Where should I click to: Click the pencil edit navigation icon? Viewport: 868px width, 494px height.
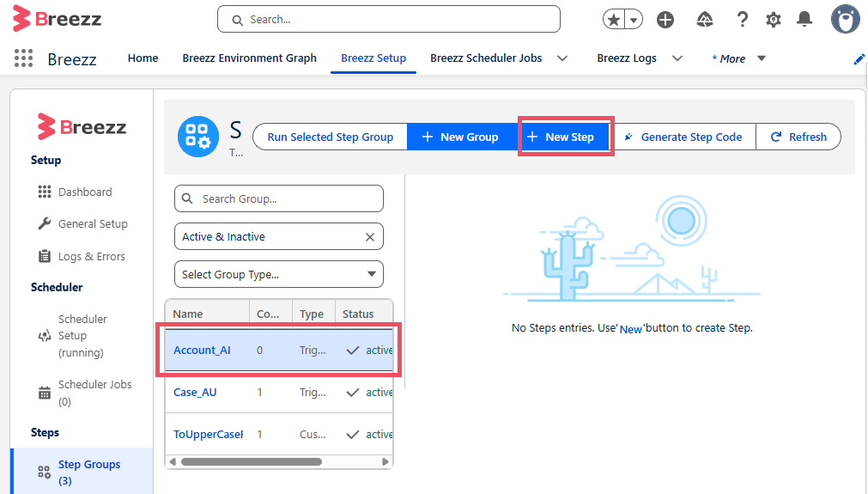859,59
